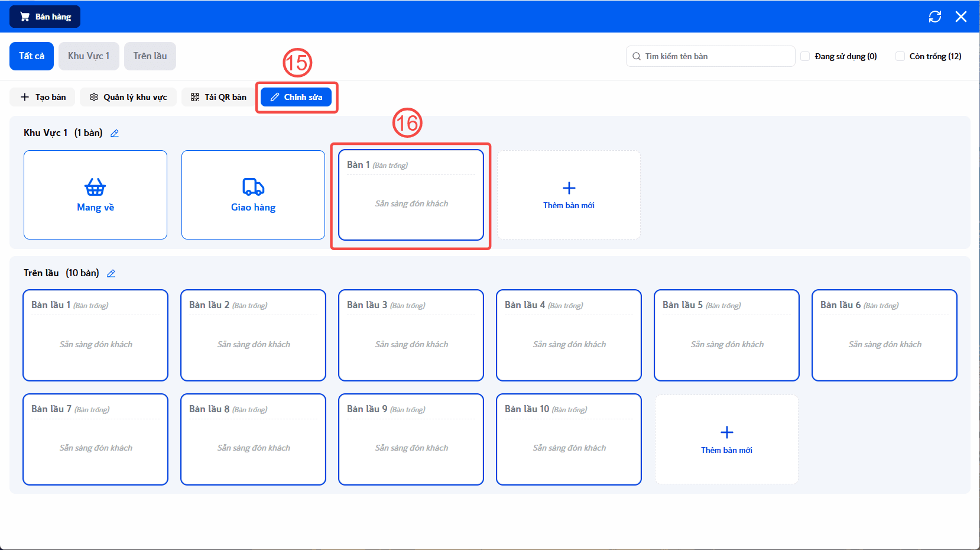Click the Tạo bàn button
980x550 pixels.
tap(43, 97)
